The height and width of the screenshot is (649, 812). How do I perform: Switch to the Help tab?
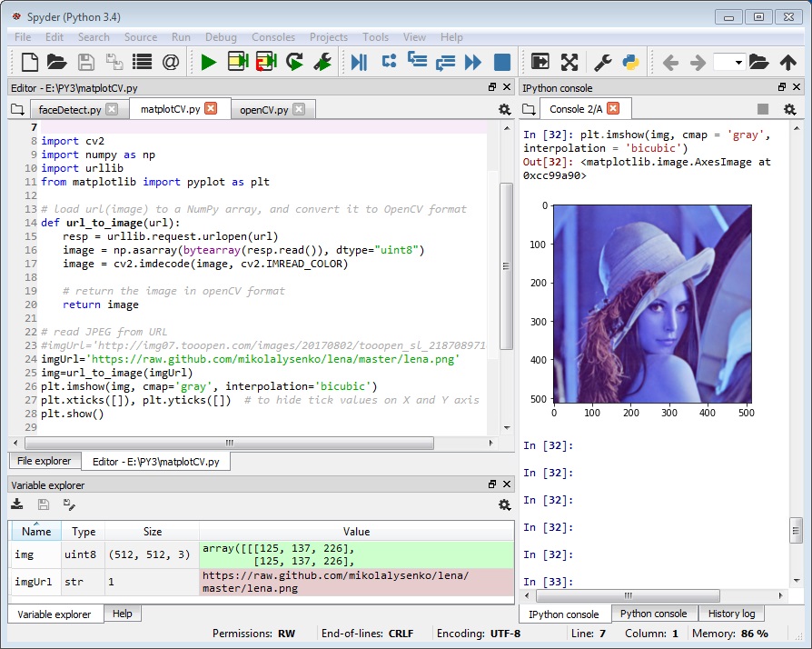123,614
